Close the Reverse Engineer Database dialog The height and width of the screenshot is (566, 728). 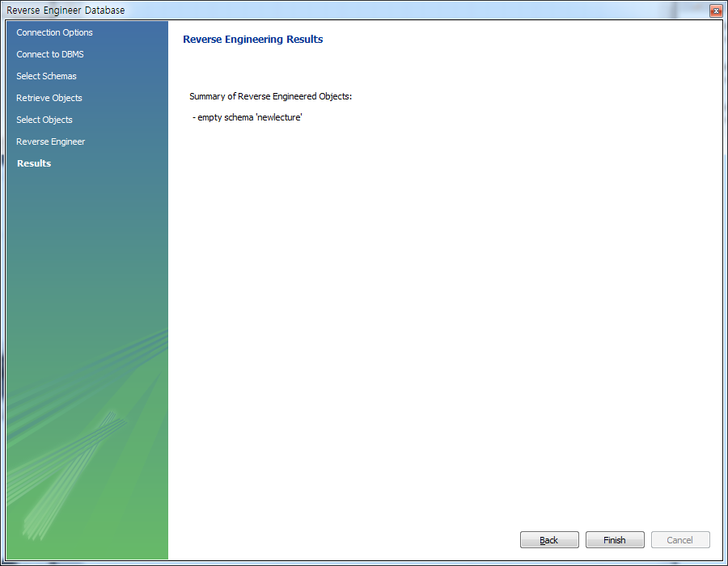click(x=716, y=11)
